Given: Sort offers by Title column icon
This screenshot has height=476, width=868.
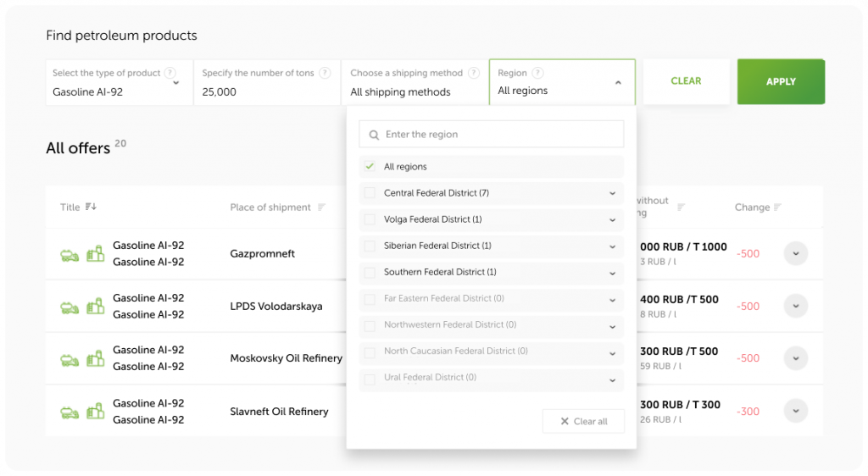Looking at the screenshot, I should (x=92, y=207).
